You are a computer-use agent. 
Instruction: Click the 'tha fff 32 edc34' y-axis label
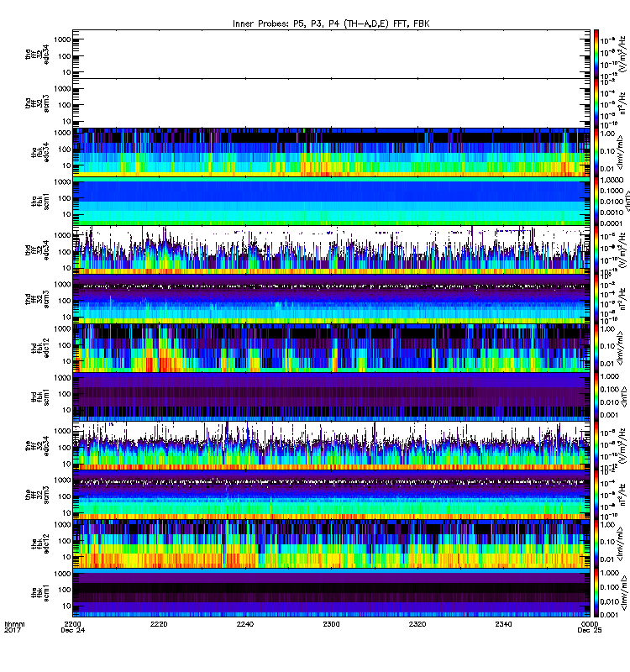coord(37,55)
